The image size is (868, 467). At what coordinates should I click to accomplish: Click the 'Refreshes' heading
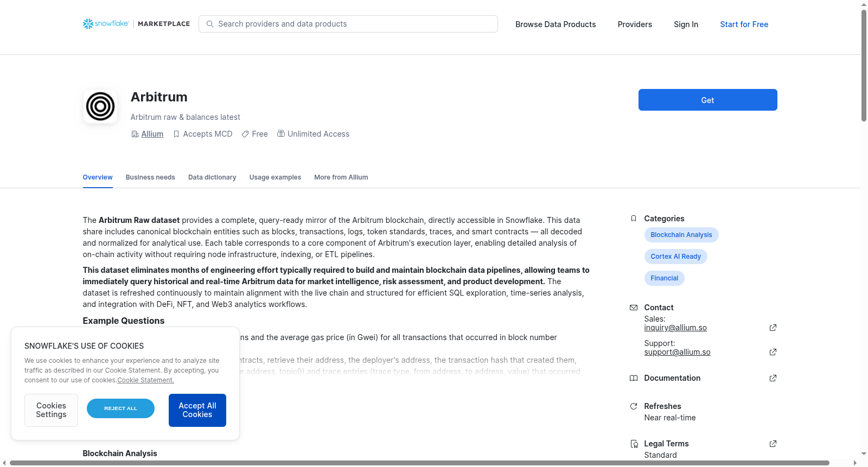tap(662, 406)
